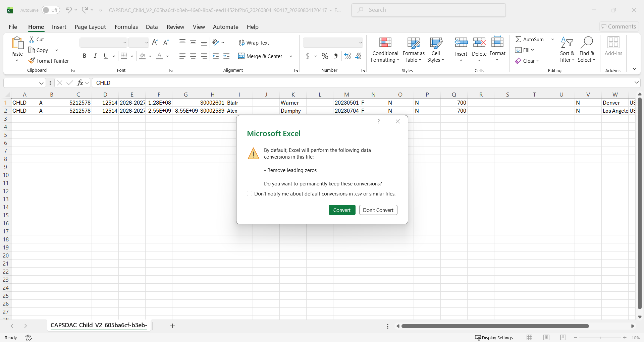Open Conditional Formatting
This screenshot has width=644, height=342.
[385, 50]
